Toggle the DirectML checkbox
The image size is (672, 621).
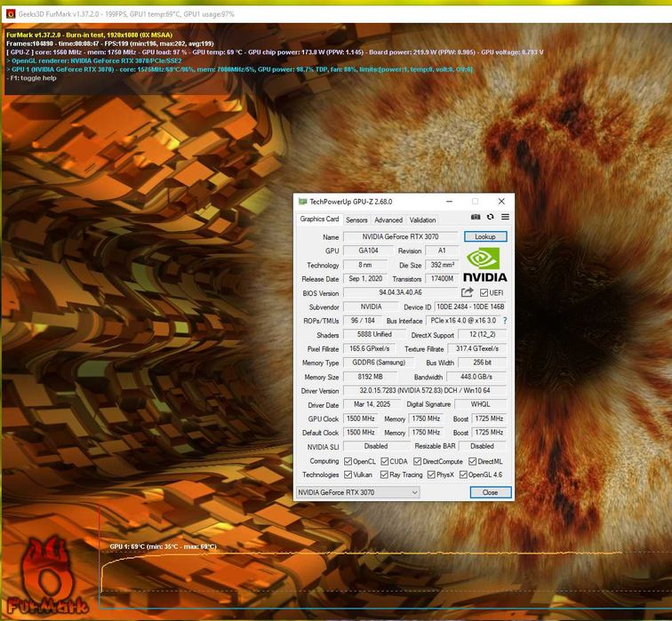tap(472, 461)
